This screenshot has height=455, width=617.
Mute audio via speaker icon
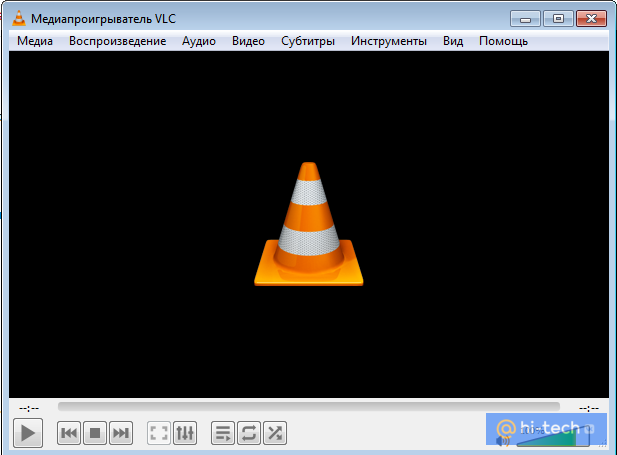tap(502, 441)
